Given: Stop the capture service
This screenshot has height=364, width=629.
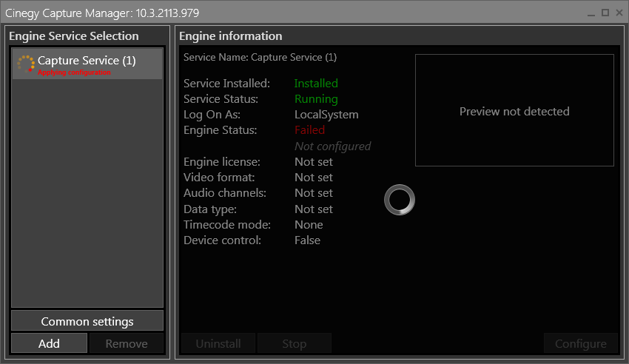Looking at the screenshot, I should tap(294, 343).
